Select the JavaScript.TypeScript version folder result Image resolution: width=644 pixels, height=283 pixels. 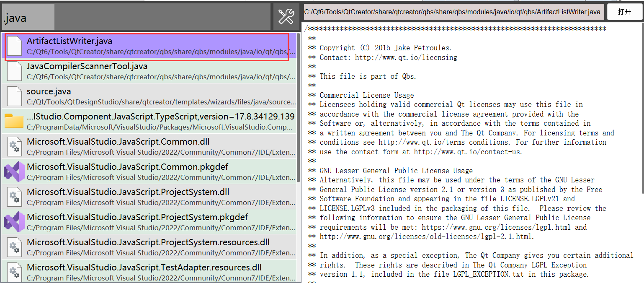pyautogui.click(x=149, y=122)
